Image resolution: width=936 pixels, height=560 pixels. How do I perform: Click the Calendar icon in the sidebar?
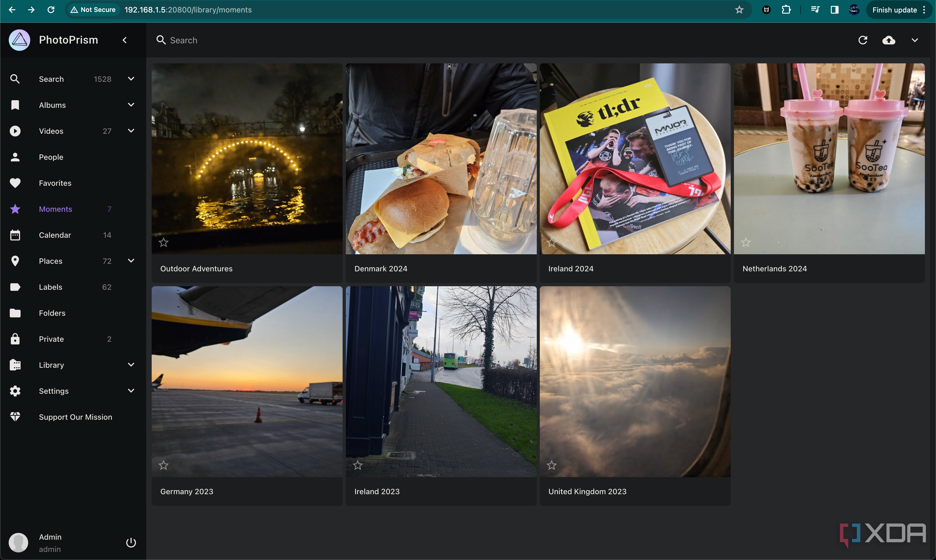tap(15, 235)
